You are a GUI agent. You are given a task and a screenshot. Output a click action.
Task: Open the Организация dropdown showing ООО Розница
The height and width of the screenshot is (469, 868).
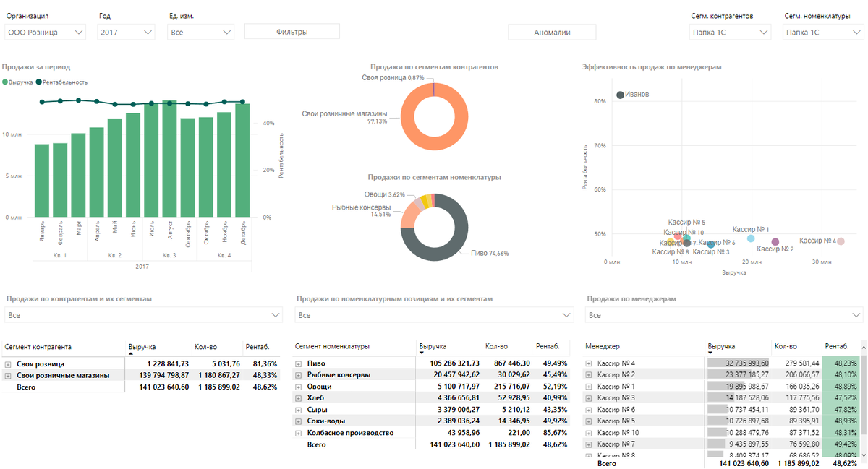45,32
